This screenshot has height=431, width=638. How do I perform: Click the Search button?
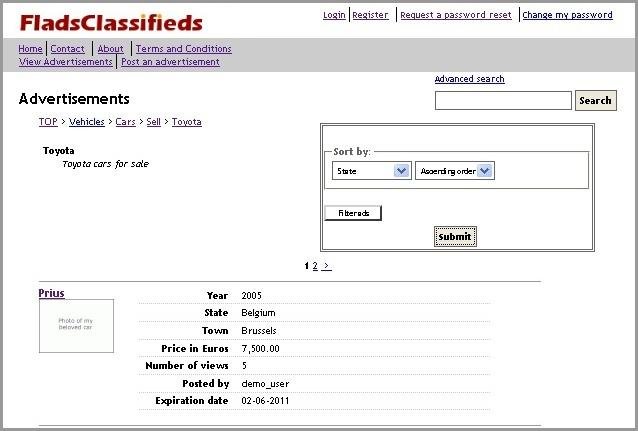tap(596, 101)
